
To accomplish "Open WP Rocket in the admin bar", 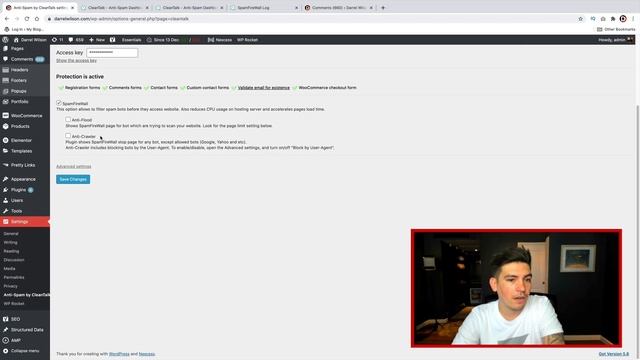I will click(x=247, y=40).
